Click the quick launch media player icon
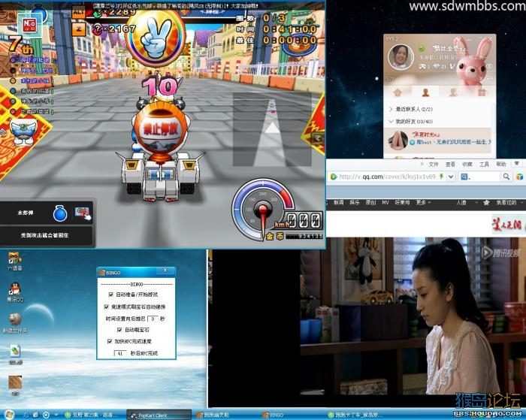Screen dimensions: 526x420 tap(47, 415)
